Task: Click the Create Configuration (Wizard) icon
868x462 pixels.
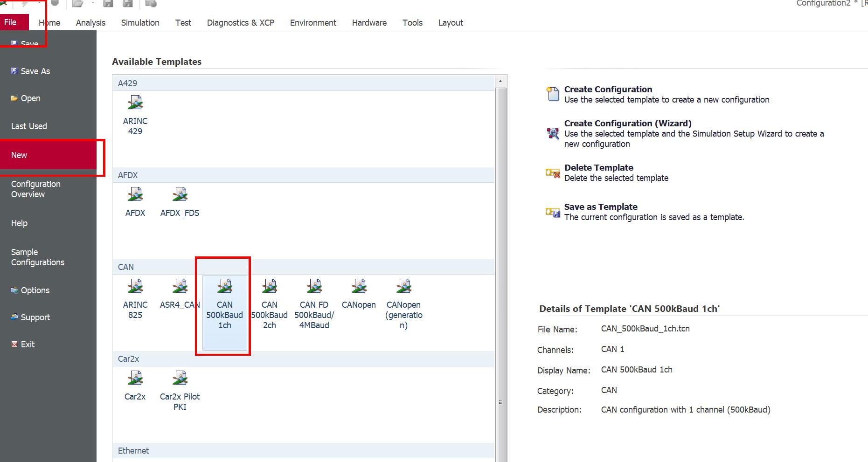Action: point(553,133)
